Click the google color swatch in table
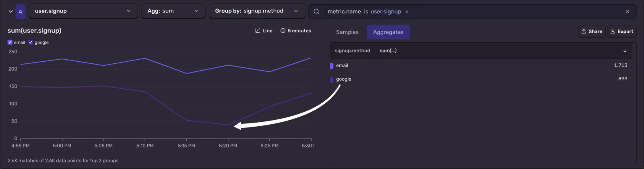 [332, 80]
